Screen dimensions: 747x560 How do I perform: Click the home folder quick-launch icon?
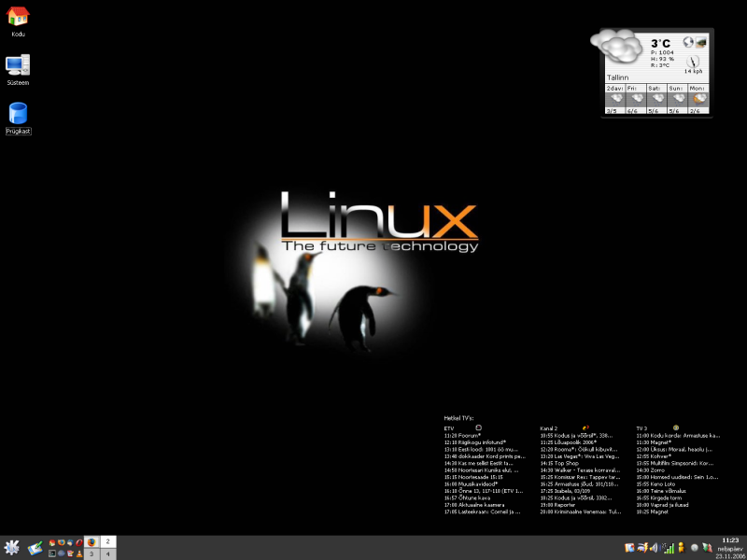(x=52, y=543)
